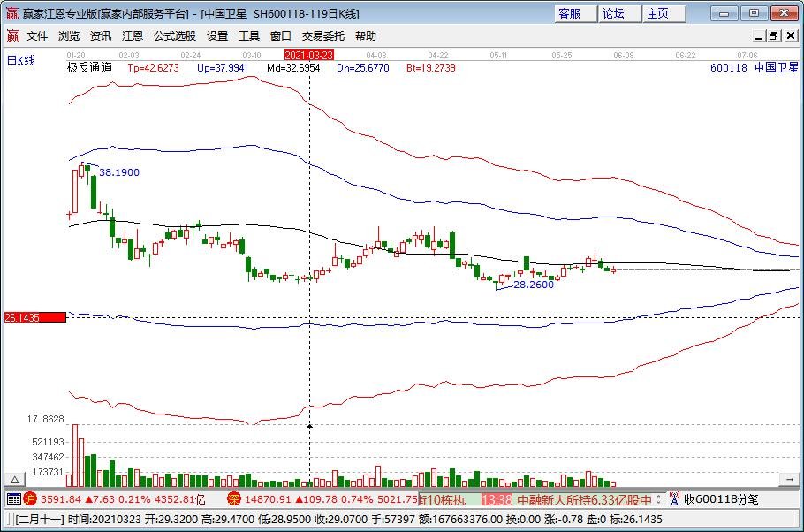Click the Dn=25.6770 indicator value

click(x=363, y=68)
